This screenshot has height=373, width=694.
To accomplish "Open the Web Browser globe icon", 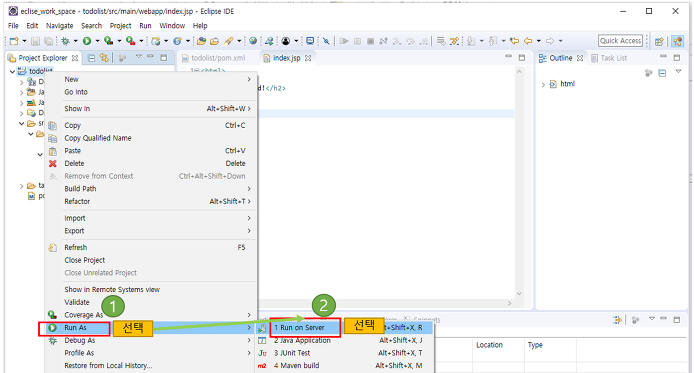I will point(253,41).
